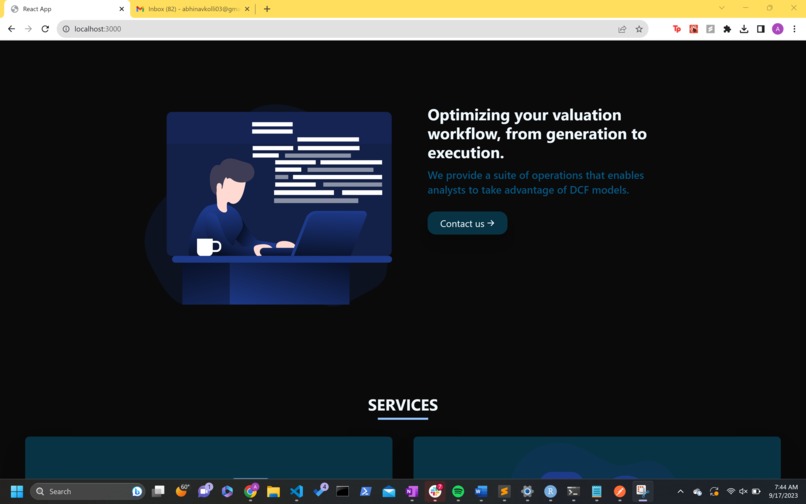The image size is (806, 504).
Task: Open Microsoft Word from the taskbar
Action: [481, 491]
